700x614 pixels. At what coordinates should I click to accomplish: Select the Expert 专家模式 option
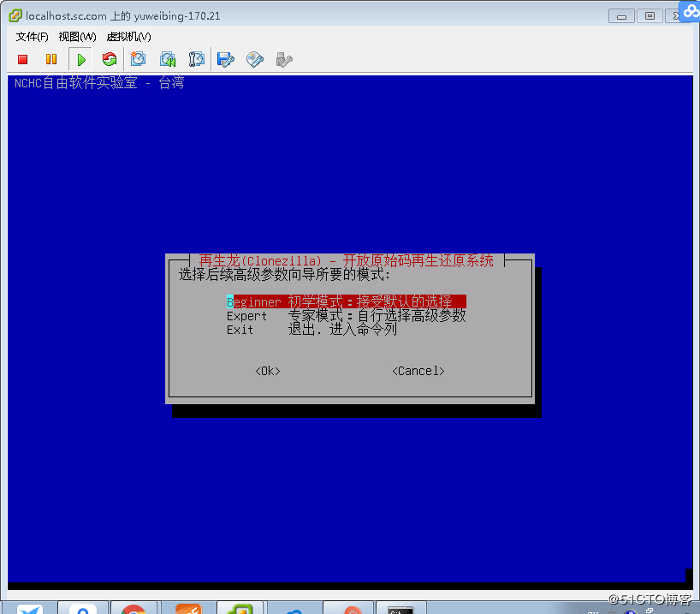[347, 315]
